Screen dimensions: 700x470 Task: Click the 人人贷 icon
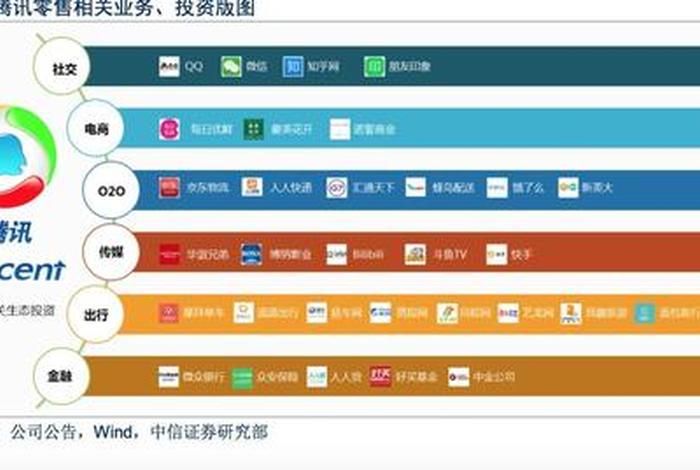coord(317,377)
